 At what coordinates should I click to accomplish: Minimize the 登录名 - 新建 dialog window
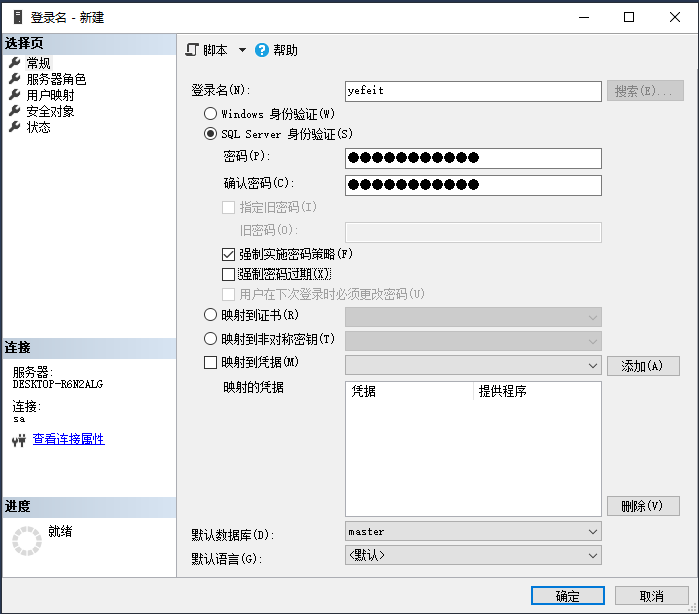tap(584, 17)
